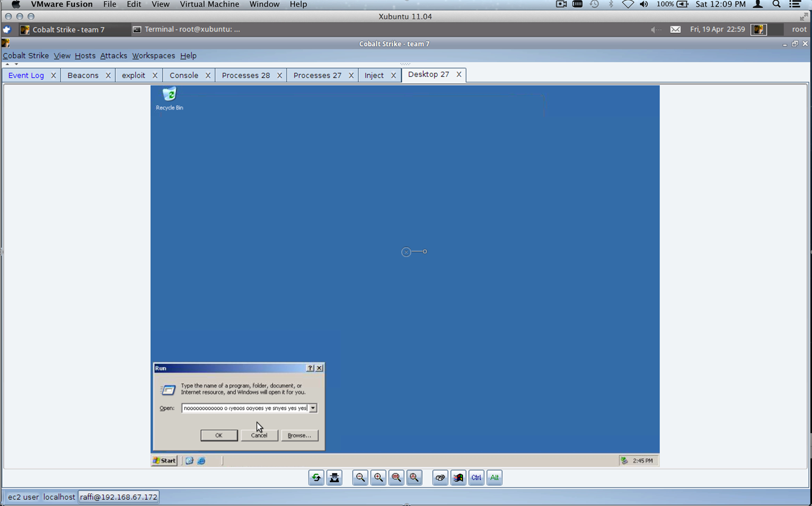Click the Open text input field
Image resolution: width=812 pixels, height=506 pixels.
(x=245, y=408)
